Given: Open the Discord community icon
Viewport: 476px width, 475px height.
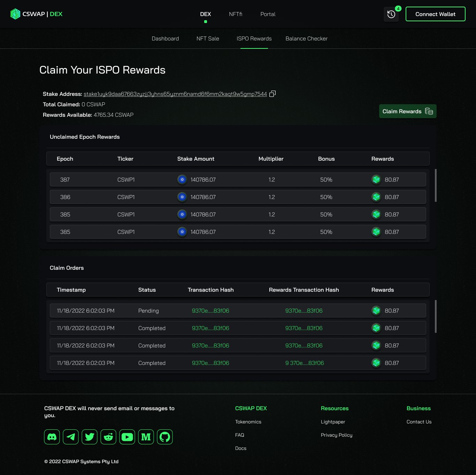Looking at the screenshot, I should click(52, 437).
